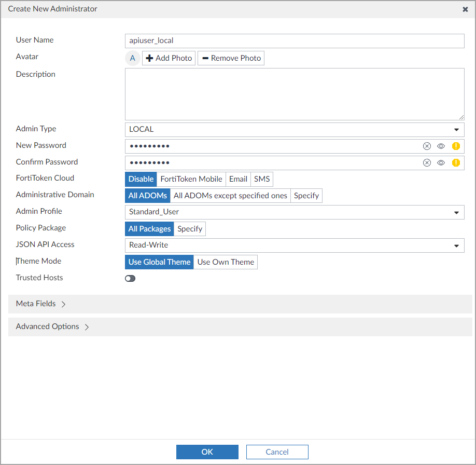Open the Admin Profile dropdown

294,212
